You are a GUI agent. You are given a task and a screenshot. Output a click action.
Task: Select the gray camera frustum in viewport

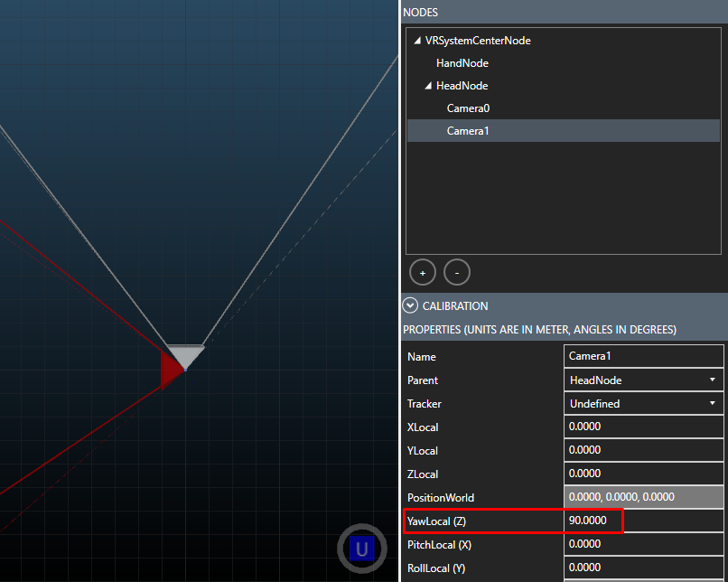click(x=186, y=357)
